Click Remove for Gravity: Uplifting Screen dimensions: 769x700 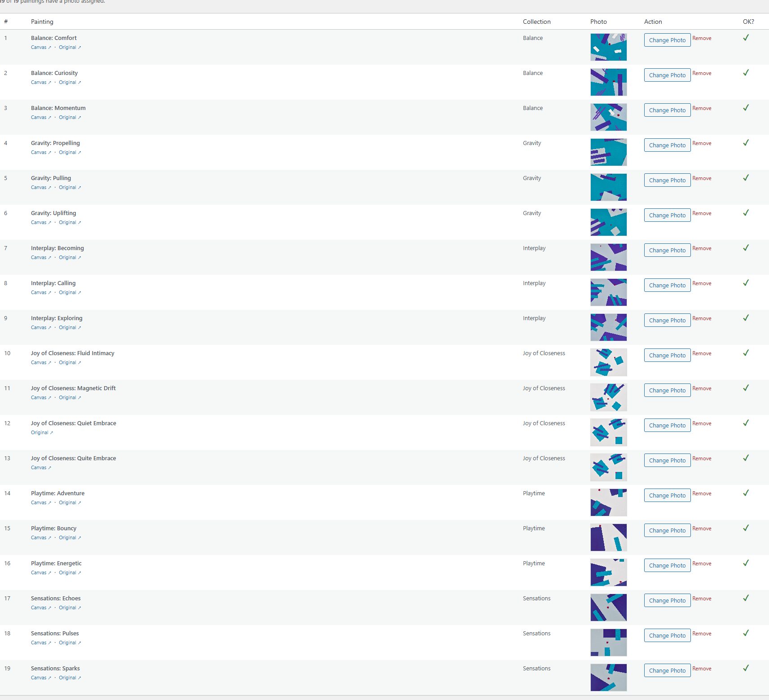702,213
